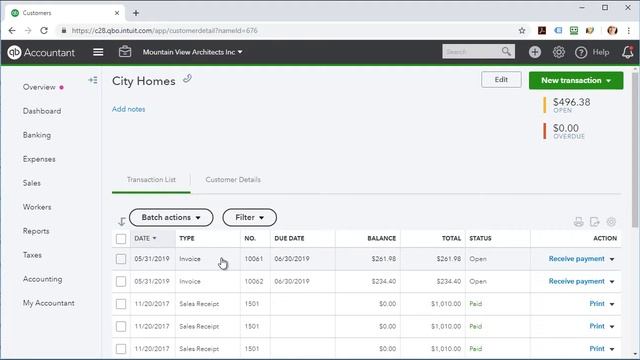Screen dimensions: 640x360
Task: Print the transaction list
Action: 578,222
